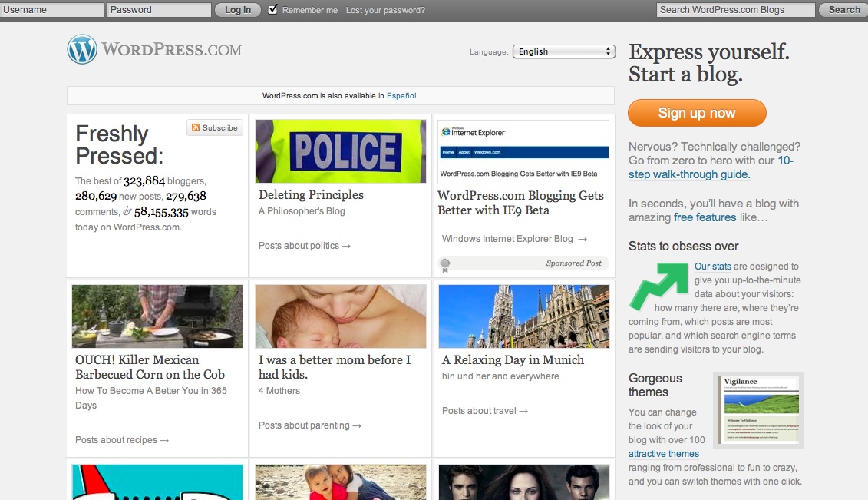
Task: Open the 4 Mothers blog link
Action: point(279,390)
